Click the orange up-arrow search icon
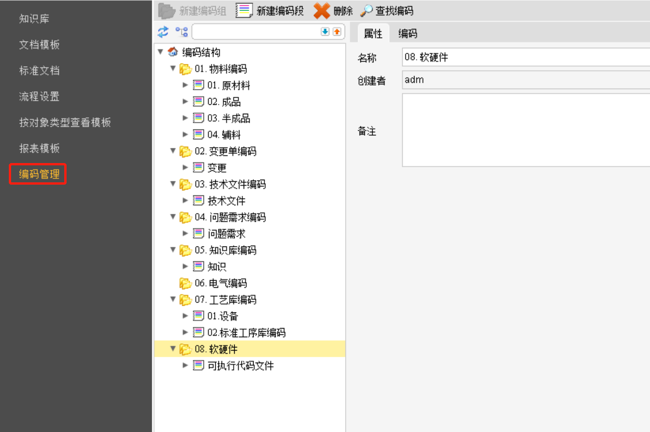The height and width of the screenshot is (432, 650). [337, 32]
